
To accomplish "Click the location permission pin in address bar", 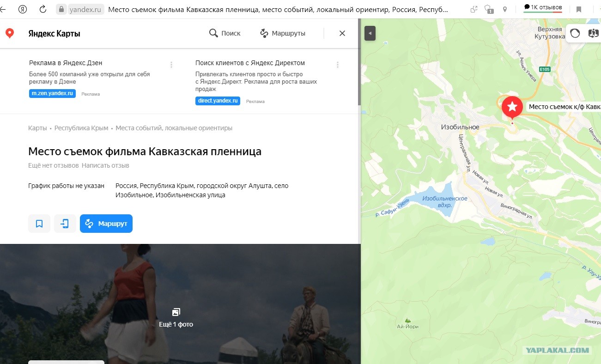I will tap(505, 9).
